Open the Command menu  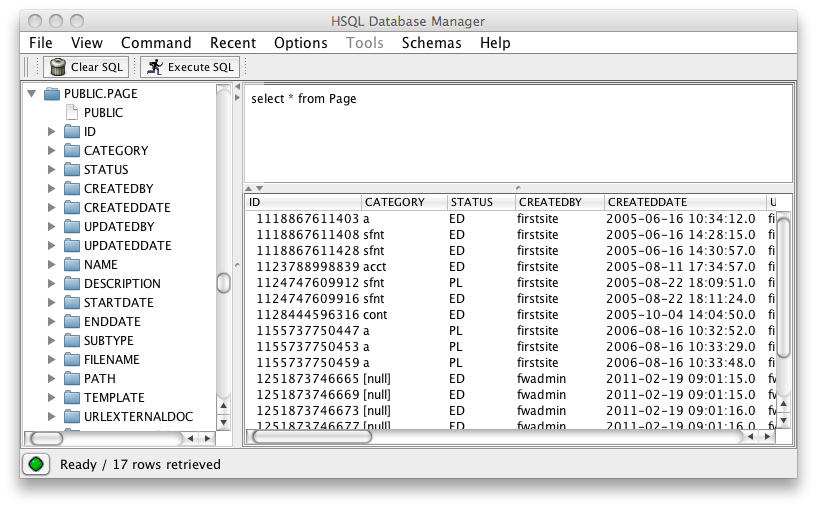[x=156, y=43]
